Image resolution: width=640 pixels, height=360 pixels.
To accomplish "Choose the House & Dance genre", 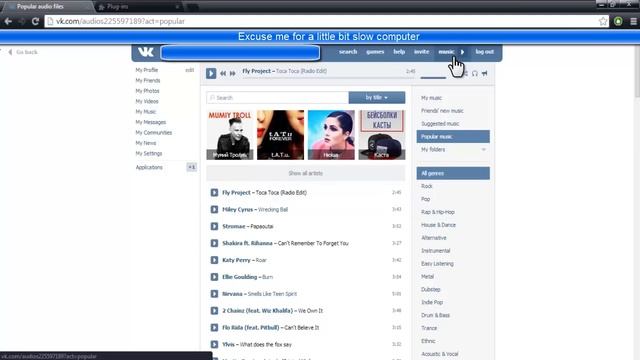I will [438, 225].
